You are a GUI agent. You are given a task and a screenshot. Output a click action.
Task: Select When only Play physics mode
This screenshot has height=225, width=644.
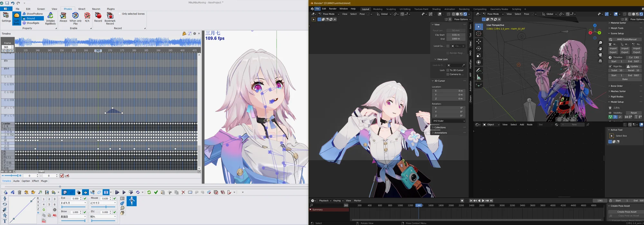(75, 19)
